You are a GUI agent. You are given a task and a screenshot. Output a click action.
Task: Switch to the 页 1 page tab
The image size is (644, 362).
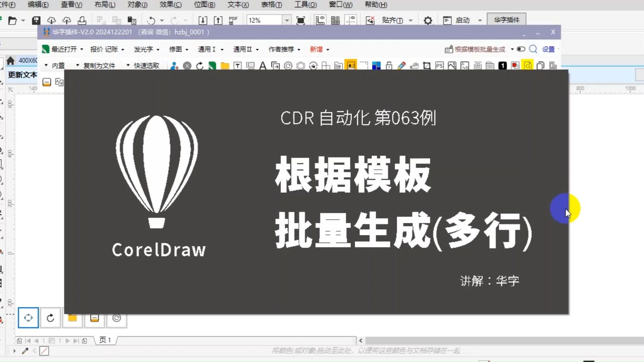tap(105, 340)
